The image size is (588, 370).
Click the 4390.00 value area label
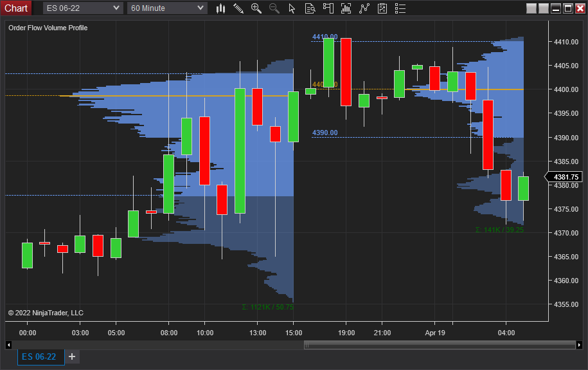click(325, 133)
